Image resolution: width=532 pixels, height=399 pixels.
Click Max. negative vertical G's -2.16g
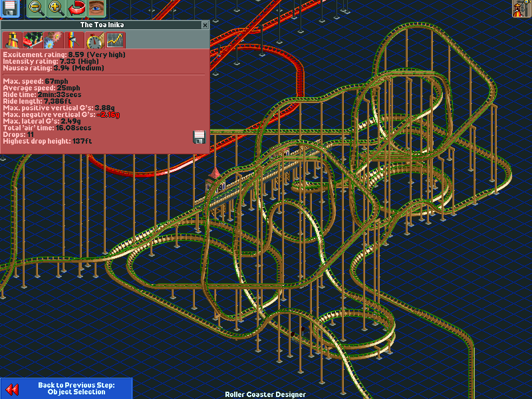(61, 114)
